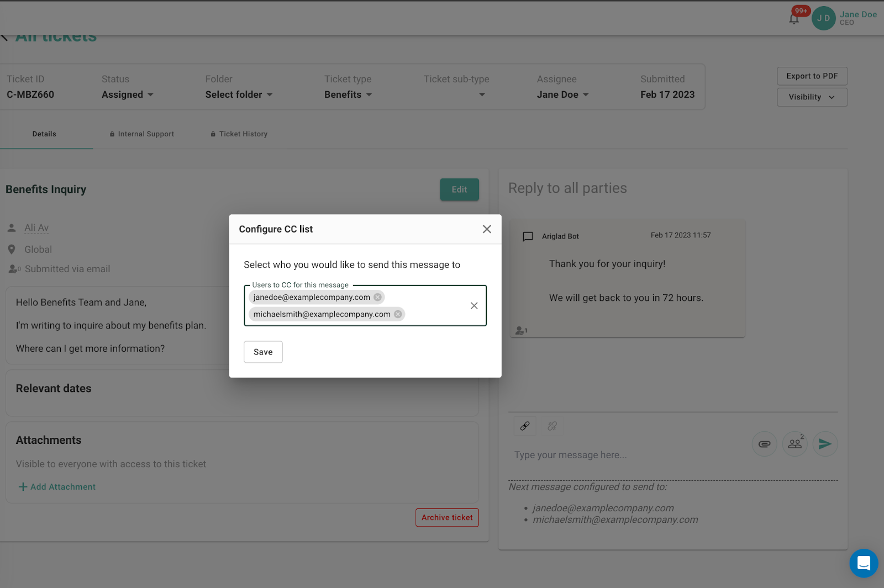Viewport: 884px width, 588px height.
Task: Click the attach file paperclip icon
Action: (765, 444)
